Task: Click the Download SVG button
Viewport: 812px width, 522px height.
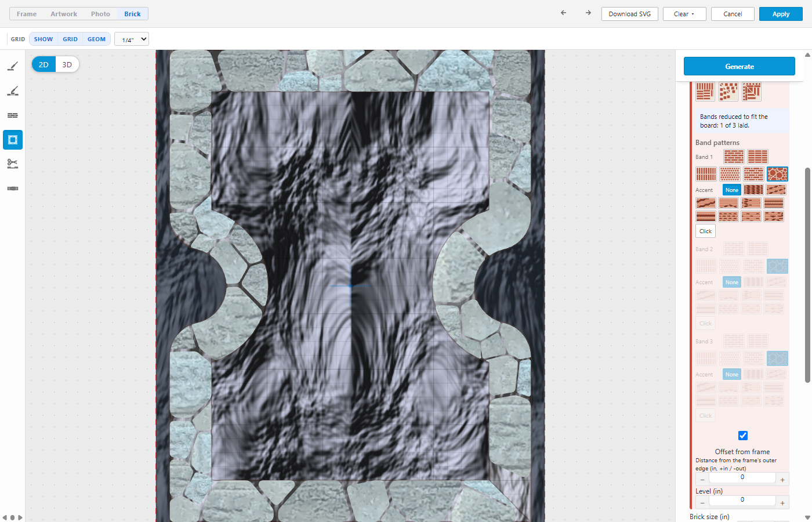Action: coord(630,14)
